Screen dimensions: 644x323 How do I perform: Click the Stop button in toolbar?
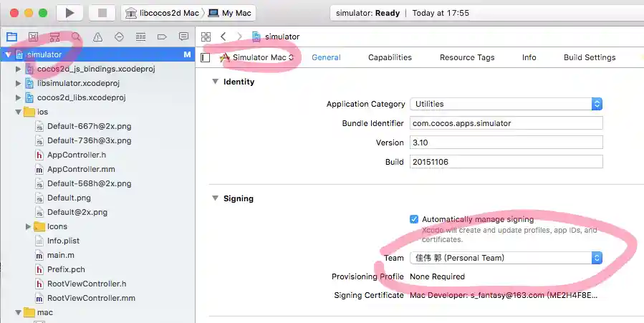(102, 13)
